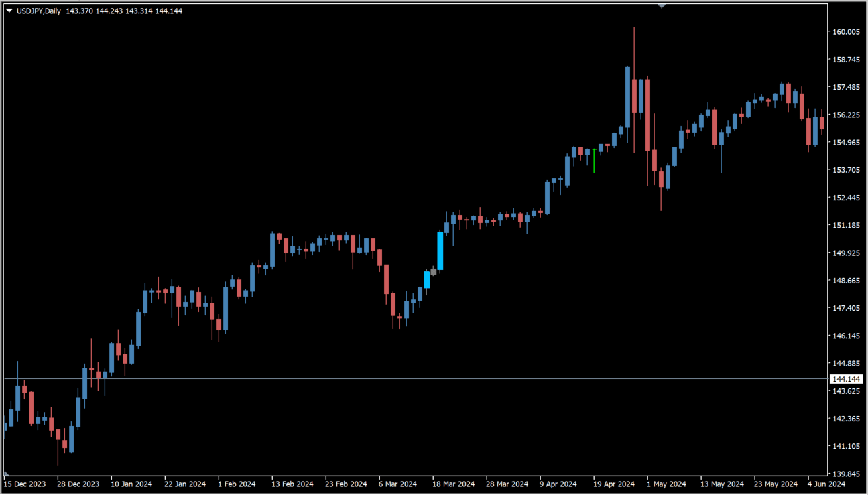868x495 pixels.
Task: Click the 143.625 price axis label
Action: click(846, 391)
